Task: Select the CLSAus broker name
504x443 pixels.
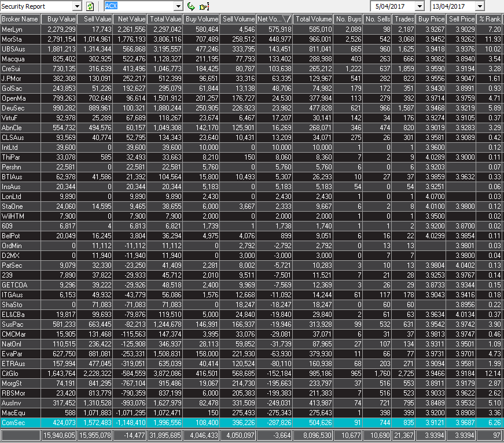Action: 13,138
